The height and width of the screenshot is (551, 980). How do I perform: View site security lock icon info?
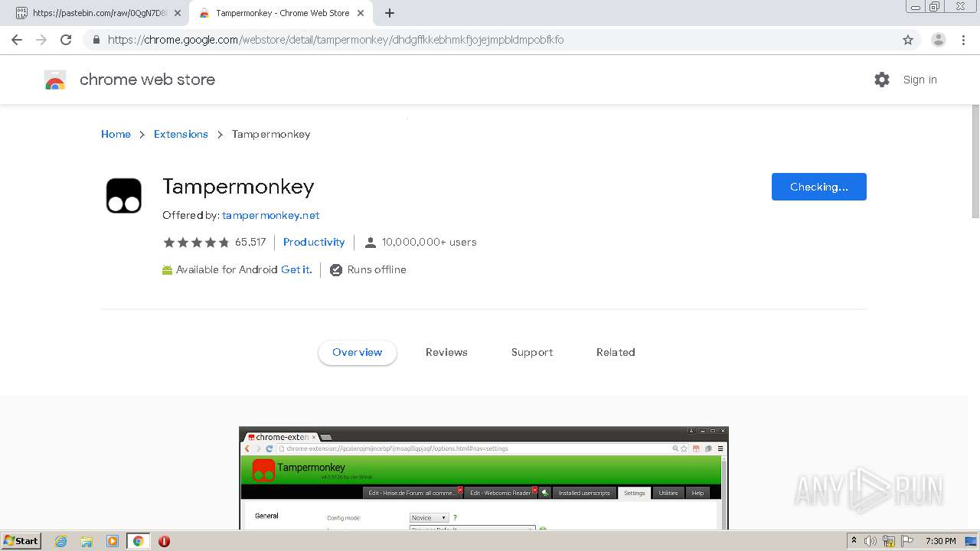(x=96, y=40)
